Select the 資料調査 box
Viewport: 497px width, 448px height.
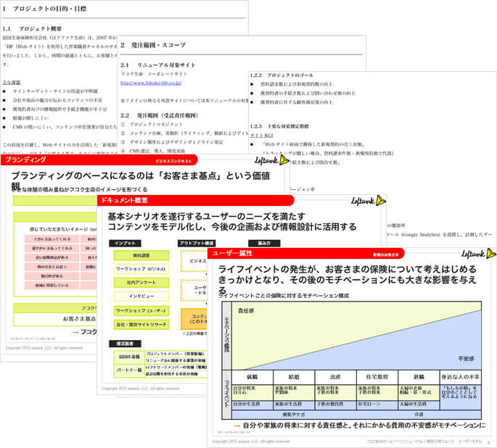[x=141, y=255]
